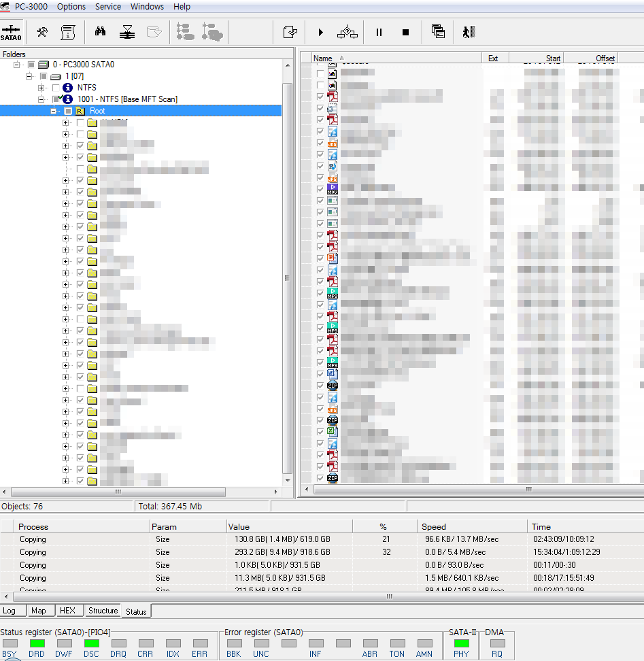The height and width of the screenshot is (661, 644).
Task: Toggle checkbox next to Root folder
Action: tap(68, 111)
